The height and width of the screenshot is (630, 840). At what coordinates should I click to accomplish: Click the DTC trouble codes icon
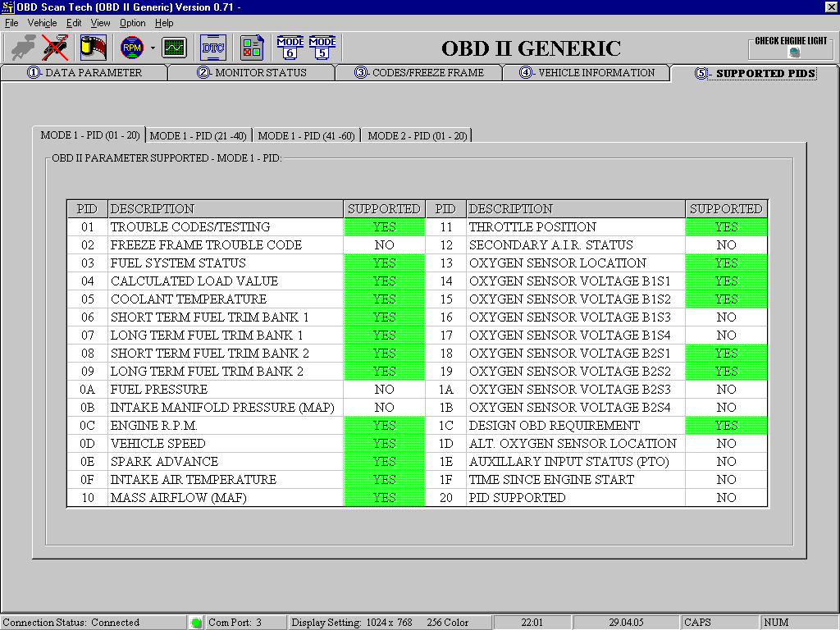click(213, 48)
